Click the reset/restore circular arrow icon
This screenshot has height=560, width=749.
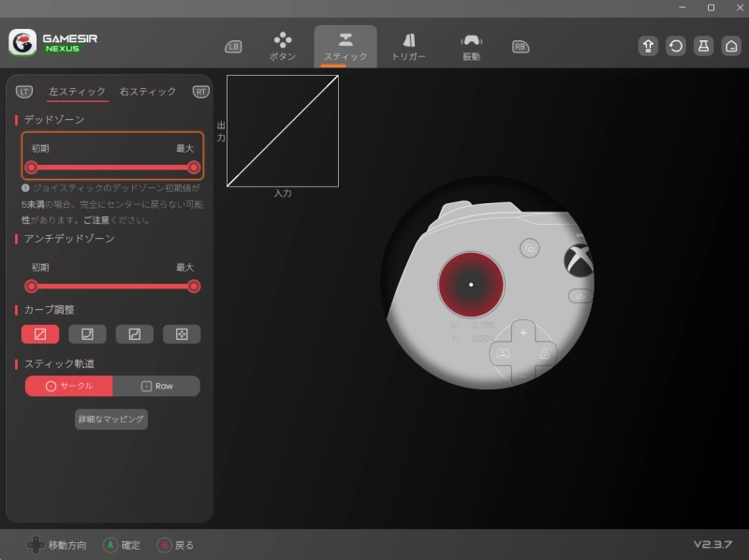676,47
